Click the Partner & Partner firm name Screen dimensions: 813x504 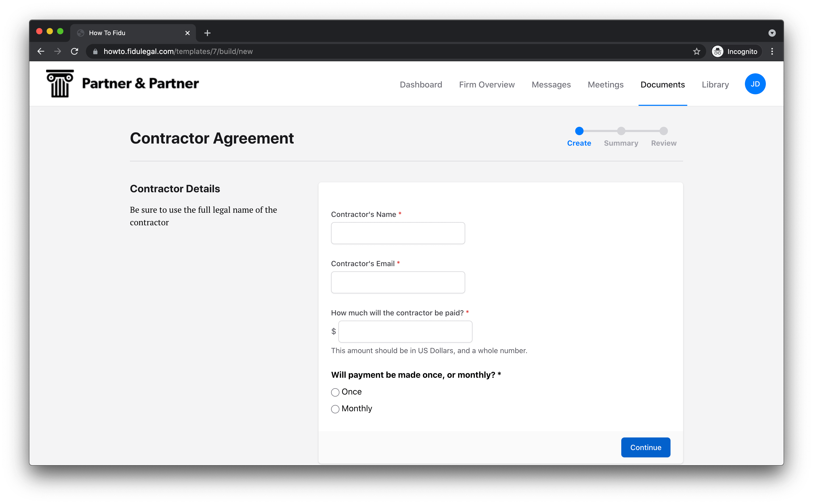pos(140,83)
